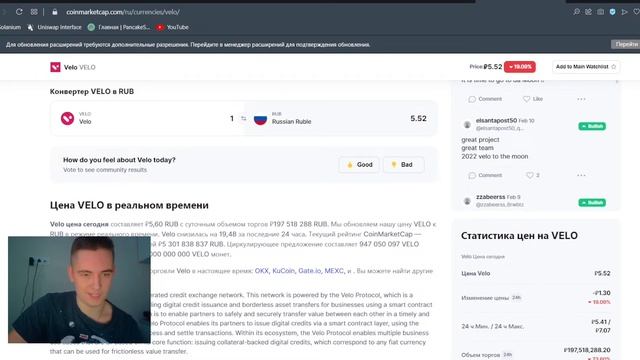Click 'Конвертер VELO в RUB' heading
This screenshot has height=360, width=640.
(92, 91)
